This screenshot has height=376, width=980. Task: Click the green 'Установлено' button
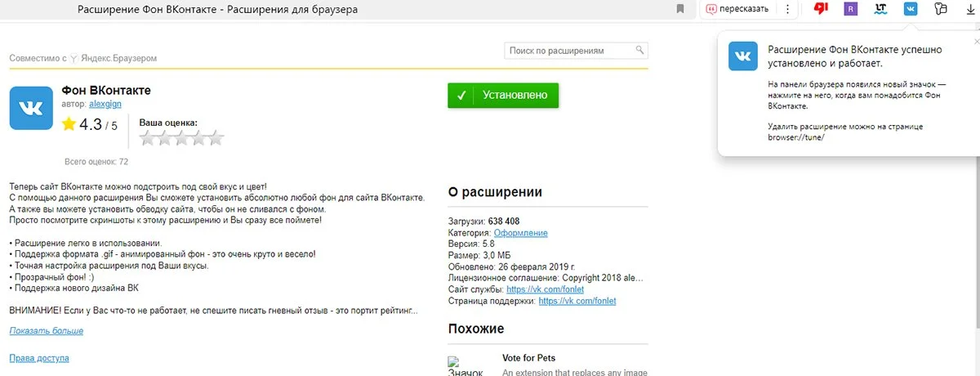[x=503, y=95]
